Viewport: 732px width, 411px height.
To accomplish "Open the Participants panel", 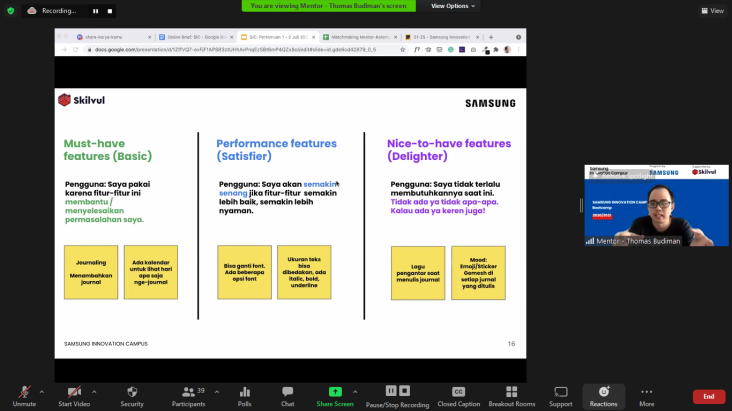I will click(x=189, y=396).
